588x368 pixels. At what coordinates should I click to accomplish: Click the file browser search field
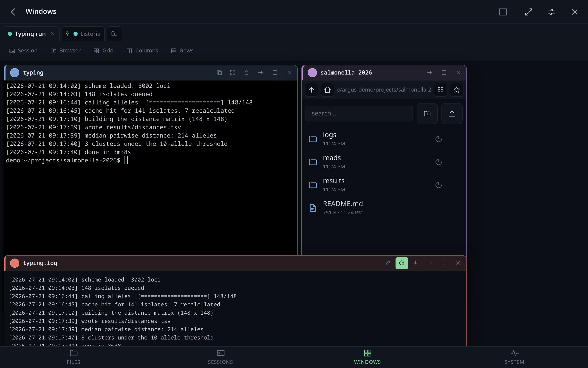[x=359, y=114]
